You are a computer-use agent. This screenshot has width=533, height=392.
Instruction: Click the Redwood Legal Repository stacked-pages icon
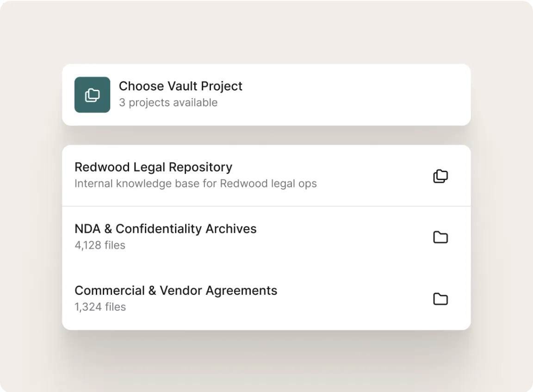(440, 176)
